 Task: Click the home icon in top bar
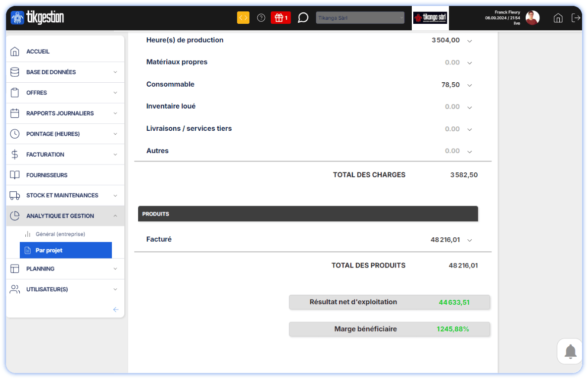click(x=558, y=18)
